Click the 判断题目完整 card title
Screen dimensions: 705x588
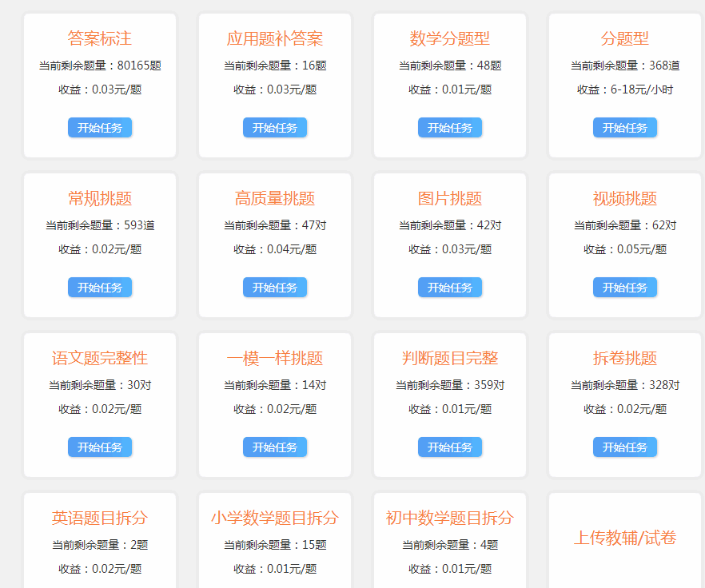450,358
